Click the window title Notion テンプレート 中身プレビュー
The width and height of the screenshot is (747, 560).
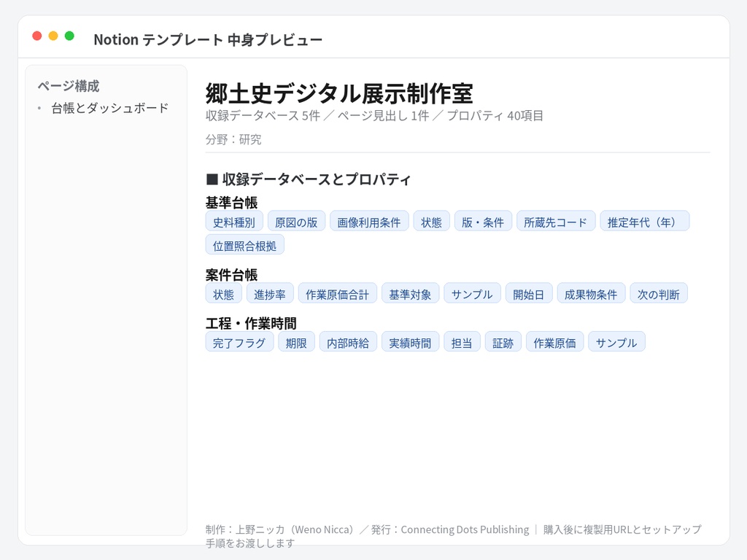[208, 39]
